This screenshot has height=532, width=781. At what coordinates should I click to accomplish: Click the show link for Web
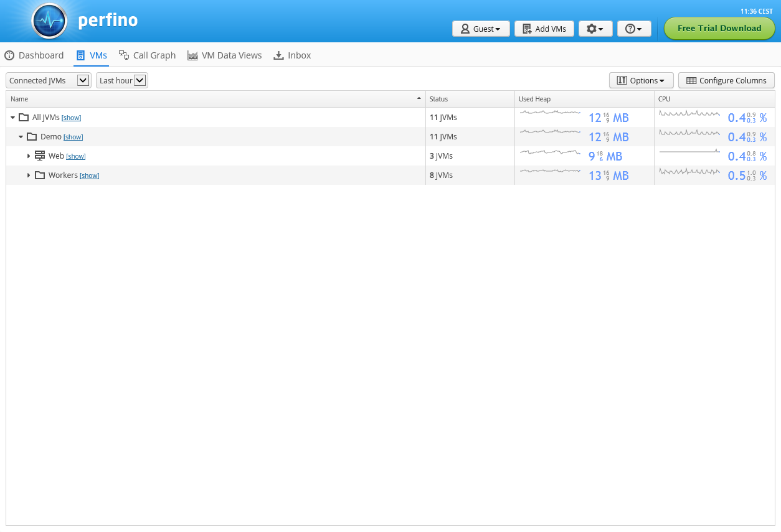pyautogui.click(x=76, y=156)
